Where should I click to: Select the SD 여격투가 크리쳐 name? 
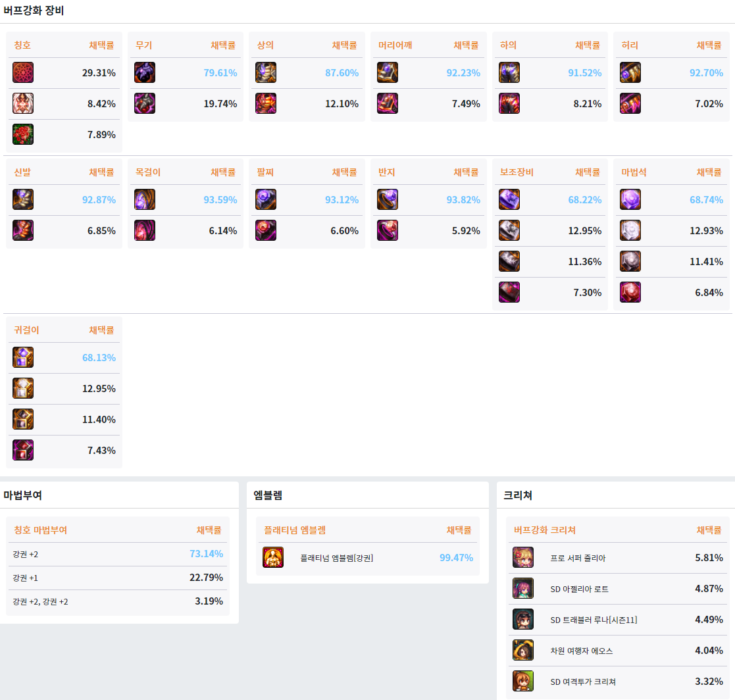[583, 682]
